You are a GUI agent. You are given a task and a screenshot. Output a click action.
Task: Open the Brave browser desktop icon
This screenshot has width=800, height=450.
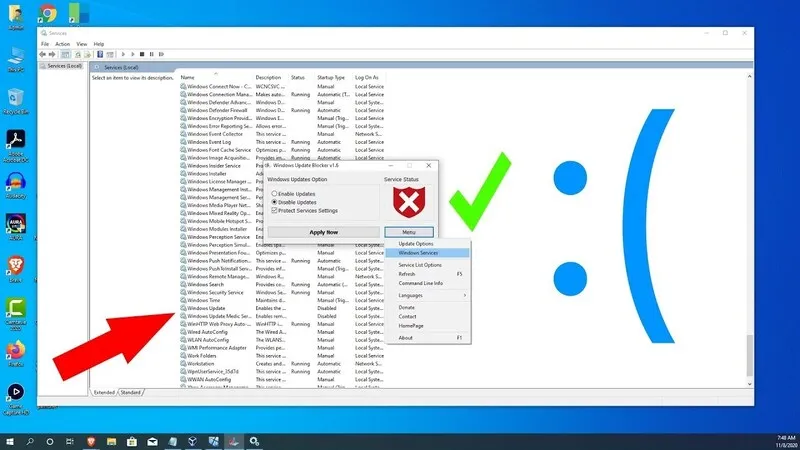pos(16,264)
